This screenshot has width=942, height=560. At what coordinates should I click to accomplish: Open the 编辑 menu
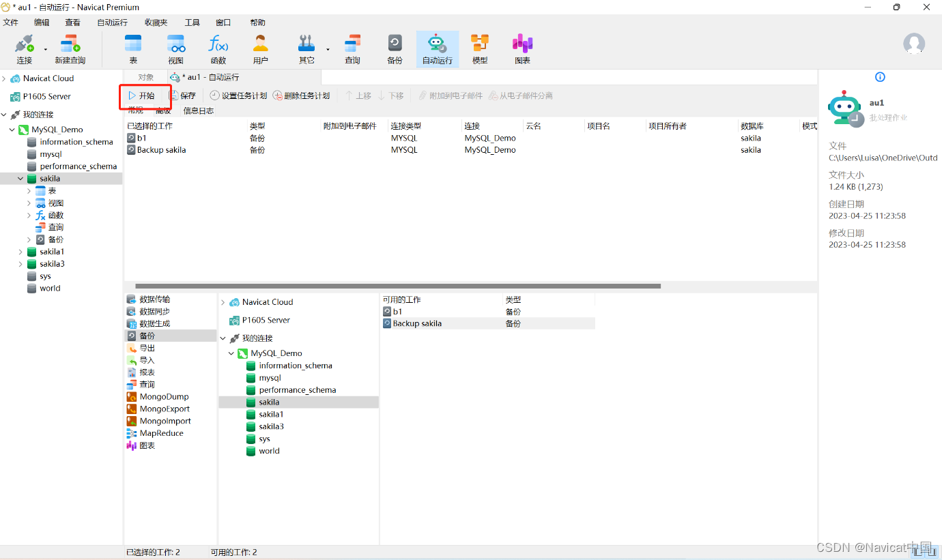click(42, 23)
